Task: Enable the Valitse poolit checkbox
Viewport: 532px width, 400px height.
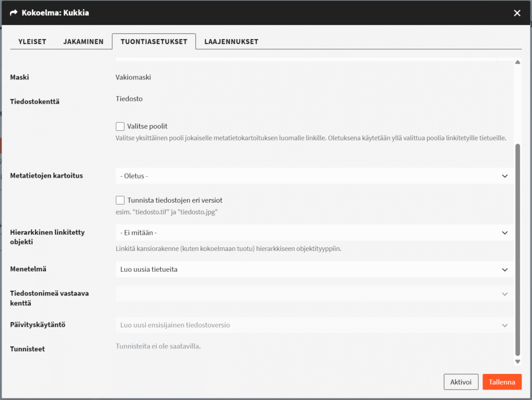Action: (x=120, y=127)
